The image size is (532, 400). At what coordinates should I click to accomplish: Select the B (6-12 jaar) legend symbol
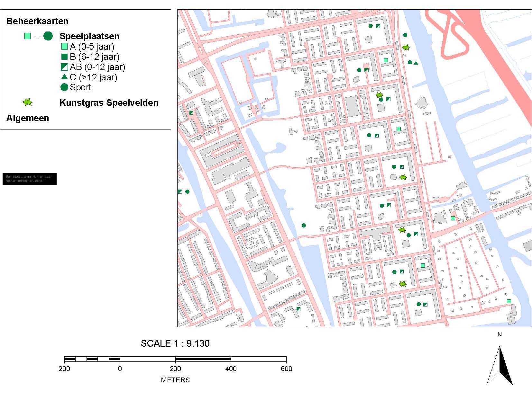(64, 57)
